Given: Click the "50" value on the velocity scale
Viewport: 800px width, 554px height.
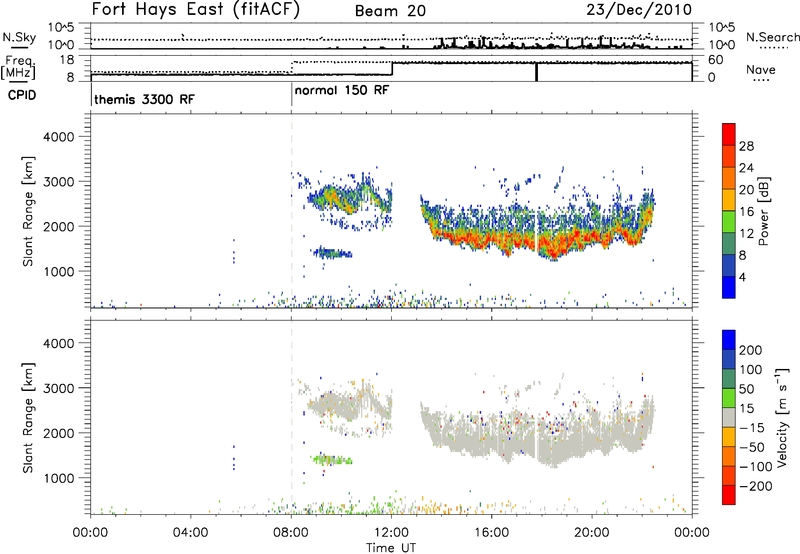Looking at the screenshot, I should click(x=746, y=389).
